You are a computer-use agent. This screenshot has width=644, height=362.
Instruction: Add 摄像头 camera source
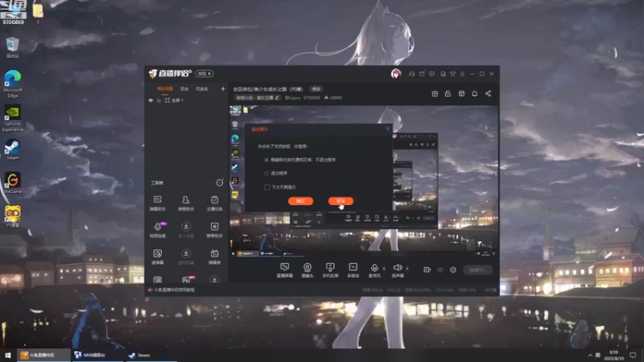tap(308, 270)
